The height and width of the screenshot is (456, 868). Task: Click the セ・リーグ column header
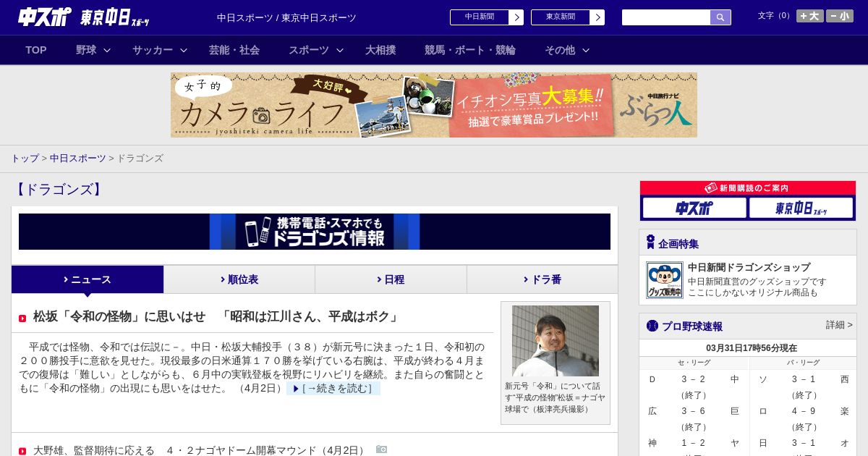(x=694, y=363)
